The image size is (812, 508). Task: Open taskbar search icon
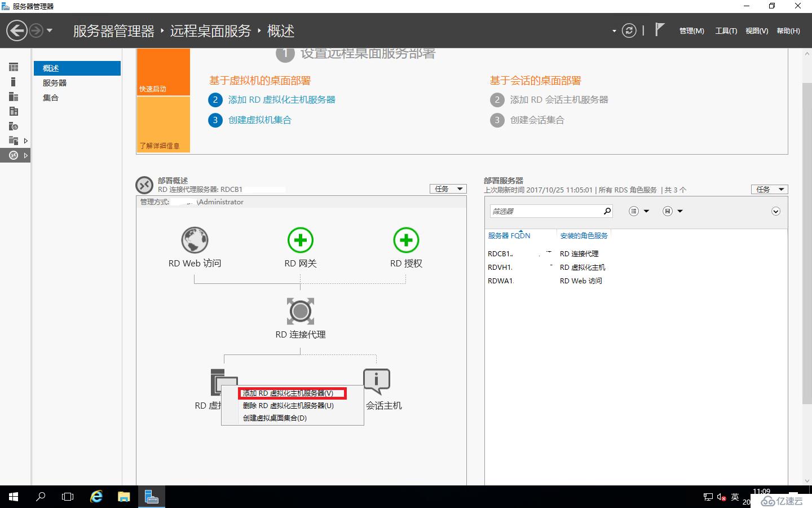pyautogui.click(x=41, y=497)
